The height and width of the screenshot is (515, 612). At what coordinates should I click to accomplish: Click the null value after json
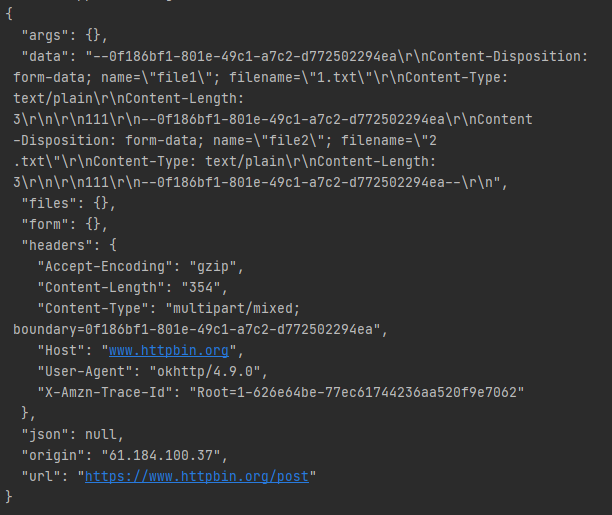(x=101, y=435)
